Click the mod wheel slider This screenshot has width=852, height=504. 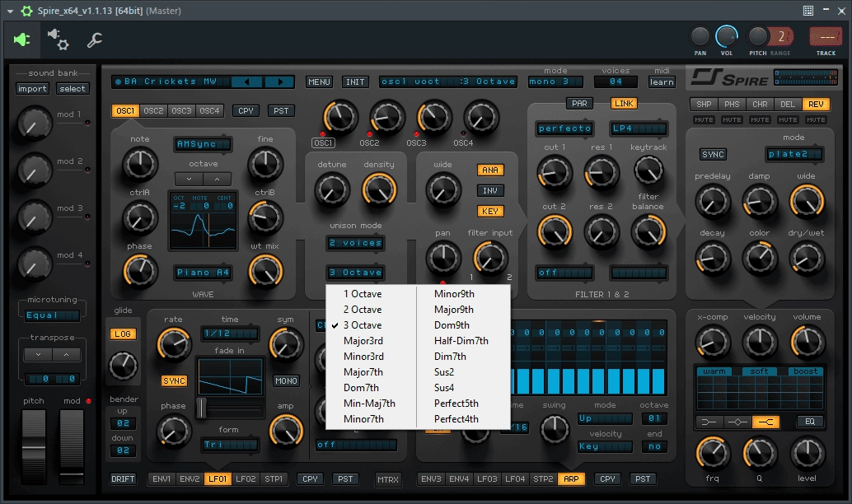[x=72, y=446]
